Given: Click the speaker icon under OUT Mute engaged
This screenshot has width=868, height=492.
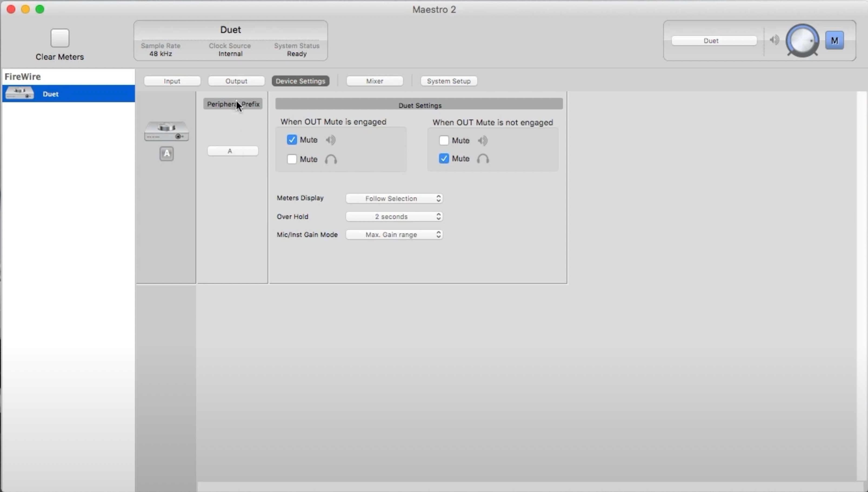Looking at the screenshot, I should tap(331, 140).
